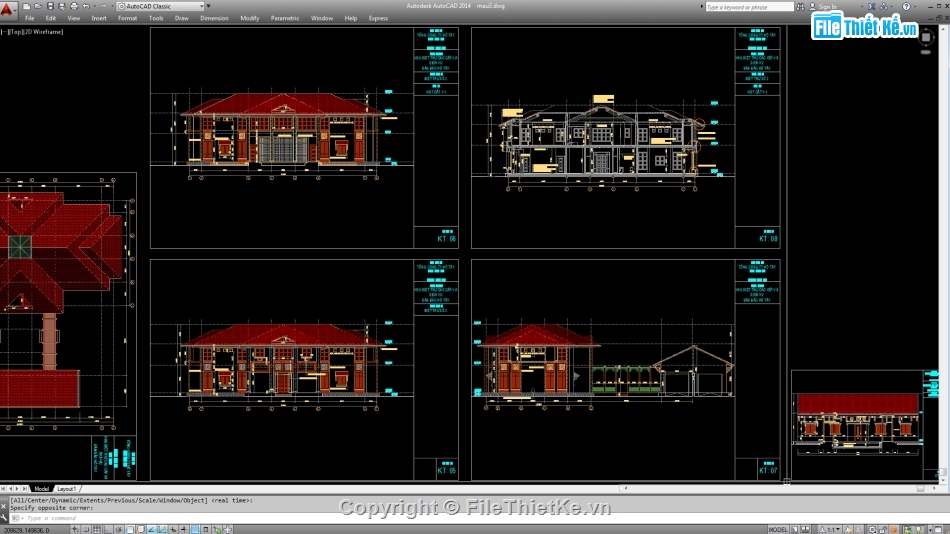Toggle 3D Object Snap in status bar

coord(141,529)
